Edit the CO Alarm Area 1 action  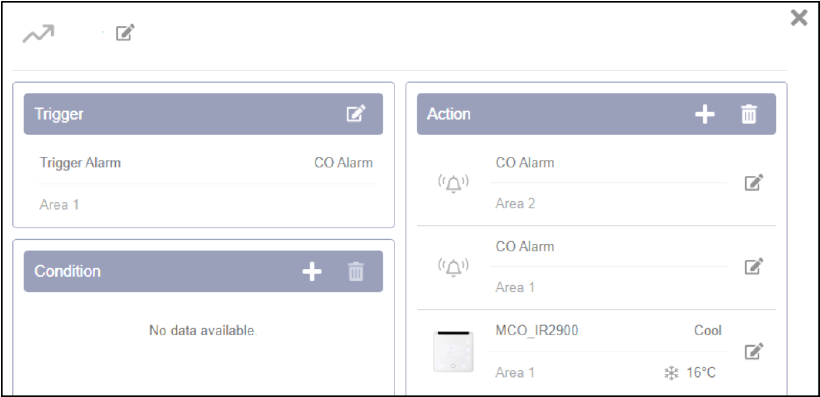pyautogui.click(x=754, y=266)
